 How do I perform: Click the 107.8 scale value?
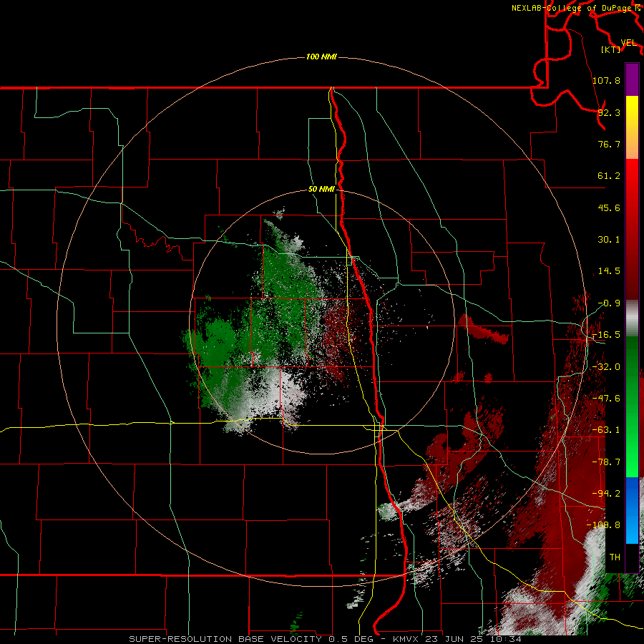(x=606, y=80)
